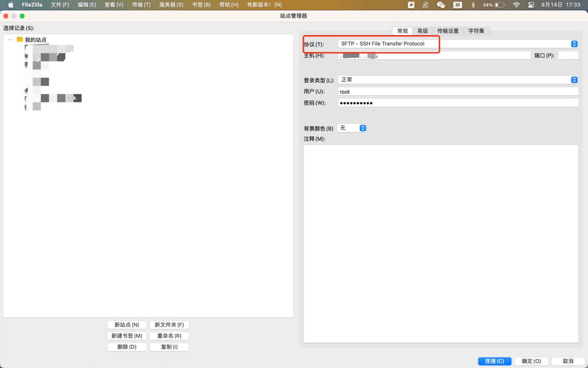588x368 pixels.
Task: Click the 确定 (O) button
Action: point(532,361)
